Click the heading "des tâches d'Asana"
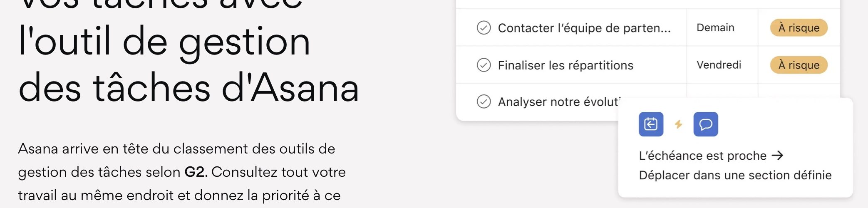Screen dimensions: 868x208 point(188,88)
